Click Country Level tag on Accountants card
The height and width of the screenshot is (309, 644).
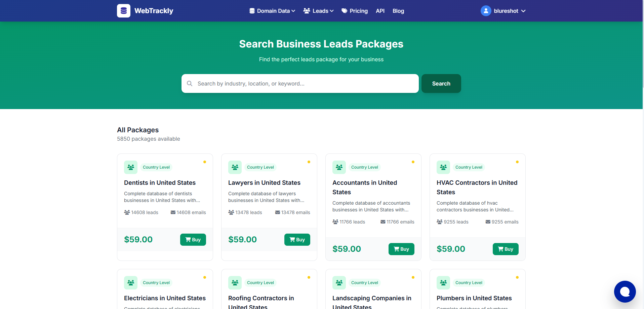(365, 167)
